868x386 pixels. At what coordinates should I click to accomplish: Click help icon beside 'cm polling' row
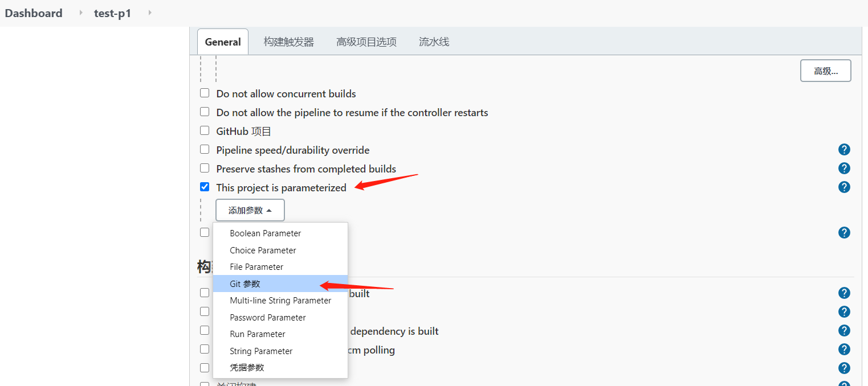click(844, 350)
